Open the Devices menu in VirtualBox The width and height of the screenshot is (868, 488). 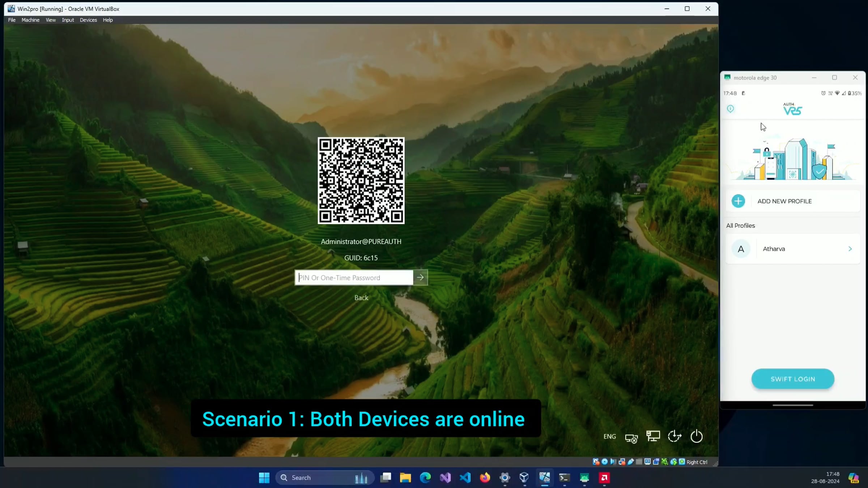(88, 20)
